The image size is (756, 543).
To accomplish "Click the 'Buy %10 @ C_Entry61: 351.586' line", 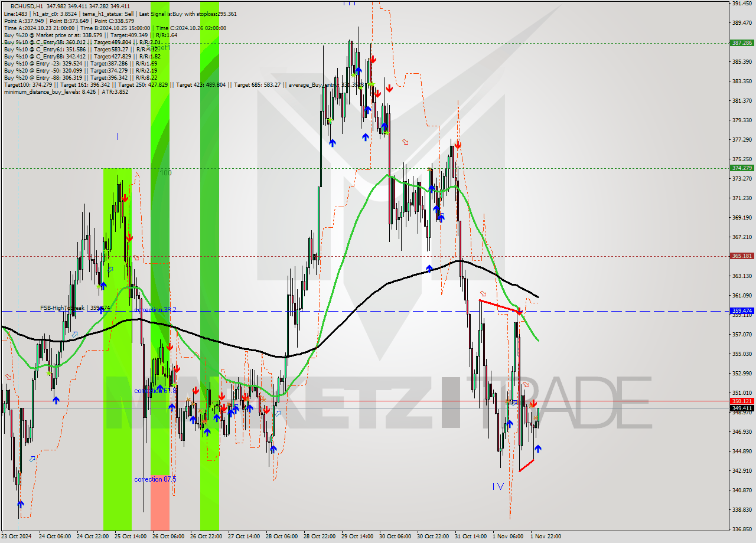I will tap(82, 49).
